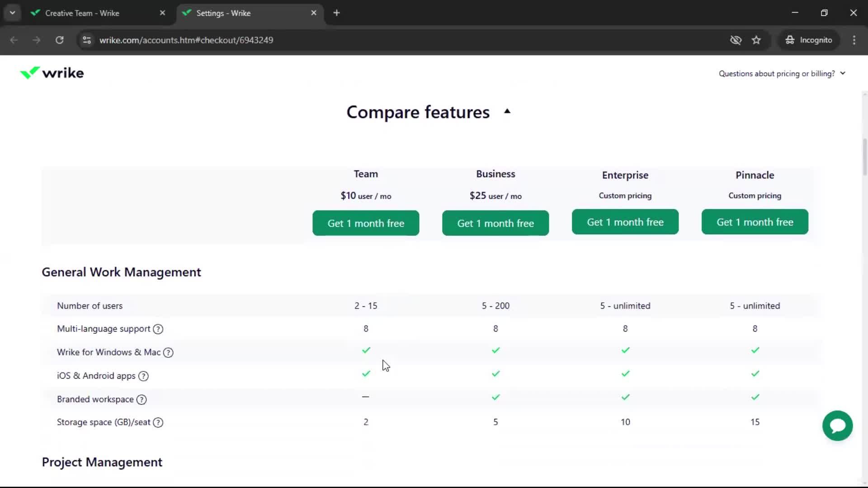Click the address bar URL

pyautogui.click(x=186, y=40)
